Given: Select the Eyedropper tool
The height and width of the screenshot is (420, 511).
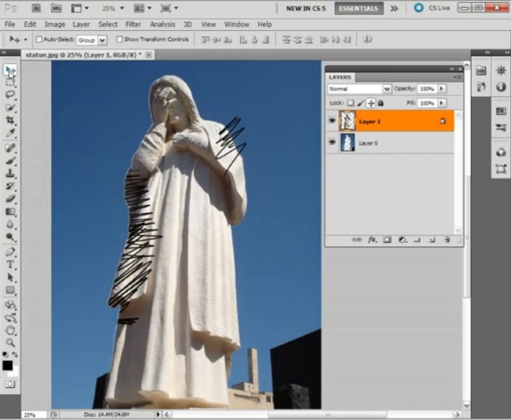Looking at the screenshot, I should (10, 134).
